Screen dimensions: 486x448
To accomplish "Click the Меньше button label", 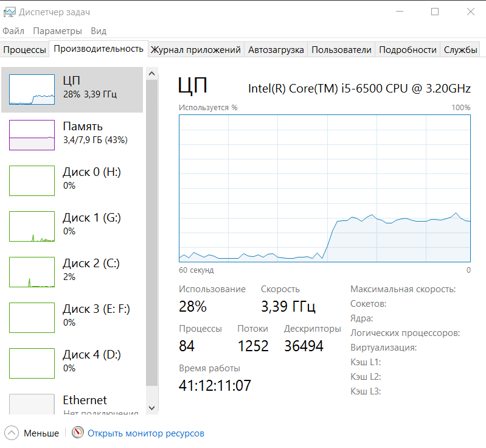I will click(41, 433).
